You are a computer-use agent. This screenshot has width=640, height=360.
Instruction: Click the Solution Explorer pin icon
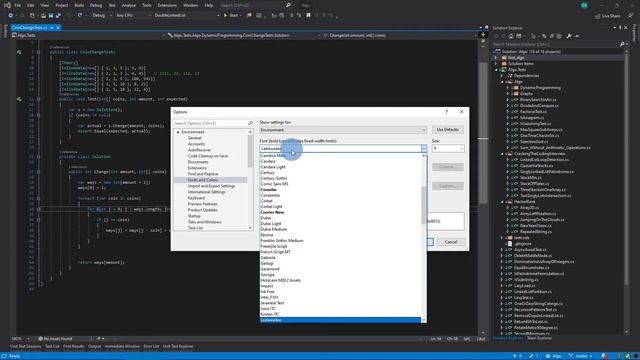[620, 28]
